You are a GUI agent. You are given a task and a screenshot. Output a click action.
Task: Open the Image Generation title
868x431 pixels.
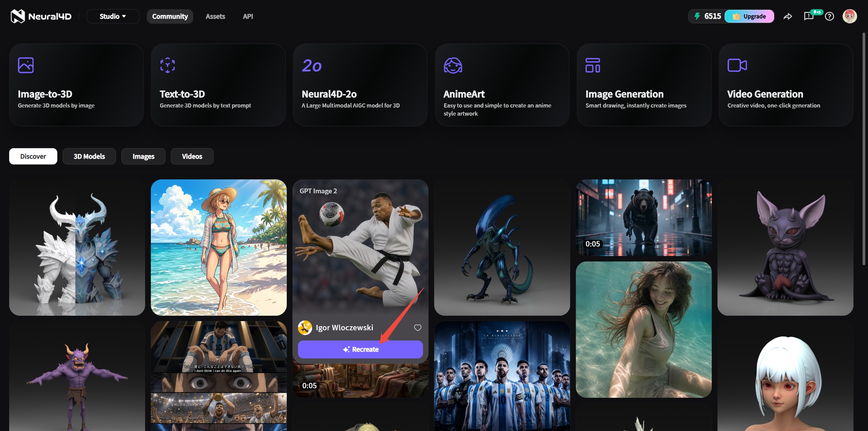(x=625, y=94)
